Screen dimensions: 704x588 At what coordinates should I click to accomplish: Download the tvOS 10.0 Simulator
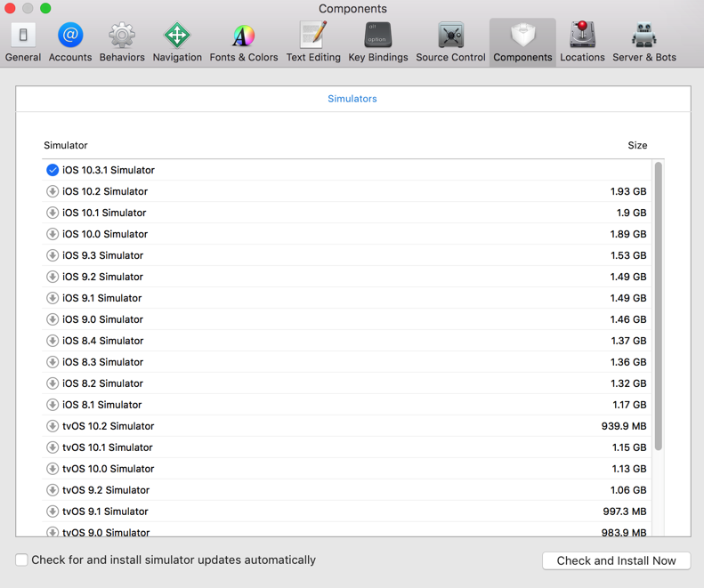coord(53,469)
